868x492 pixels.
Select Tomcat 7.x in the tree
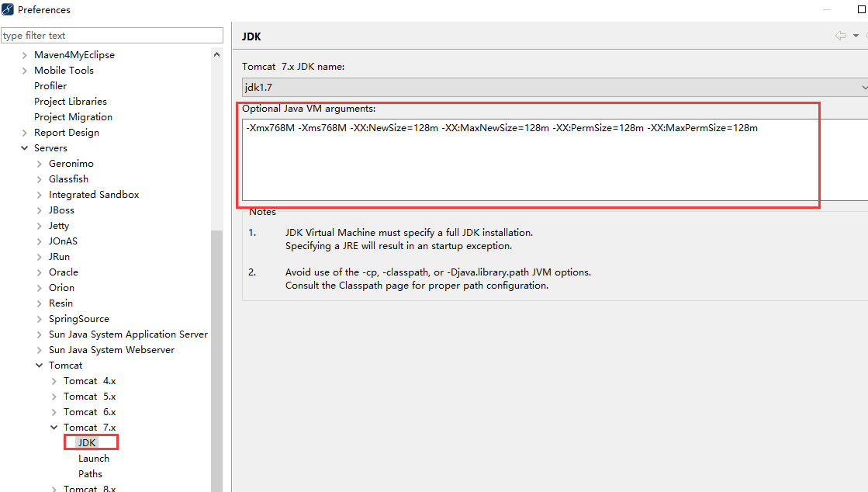pos(89,427)
